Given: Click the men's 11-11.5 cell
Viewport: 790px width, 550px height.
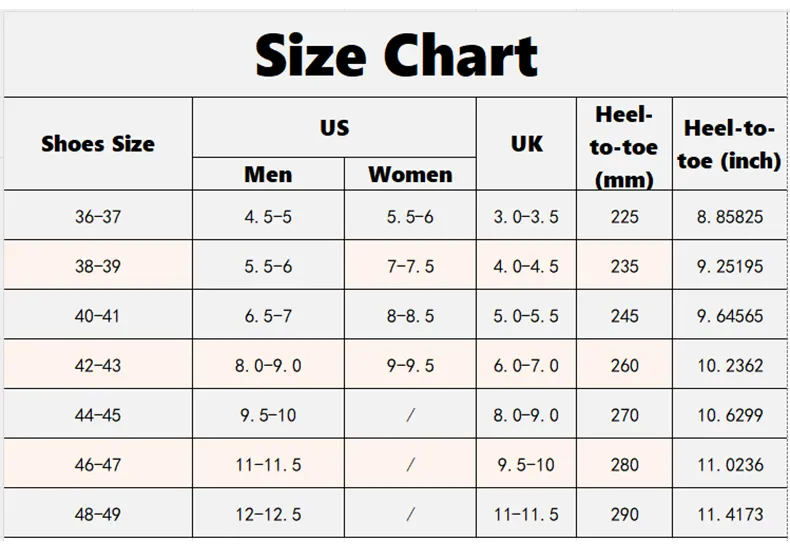Looking at the screenshot, I should [268, 465].
